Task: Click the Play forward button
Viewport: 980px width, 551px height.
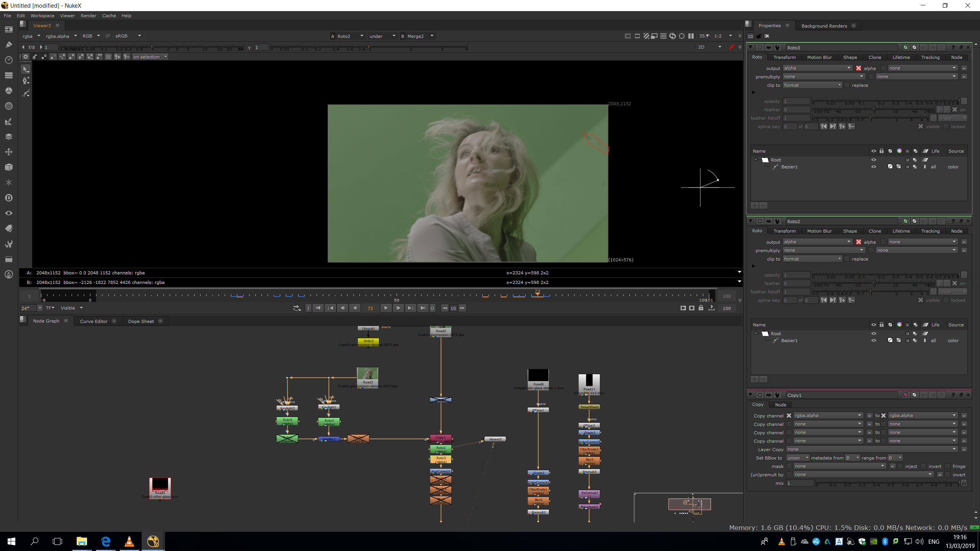Action: pyautogui.click(x=385, y=308)
